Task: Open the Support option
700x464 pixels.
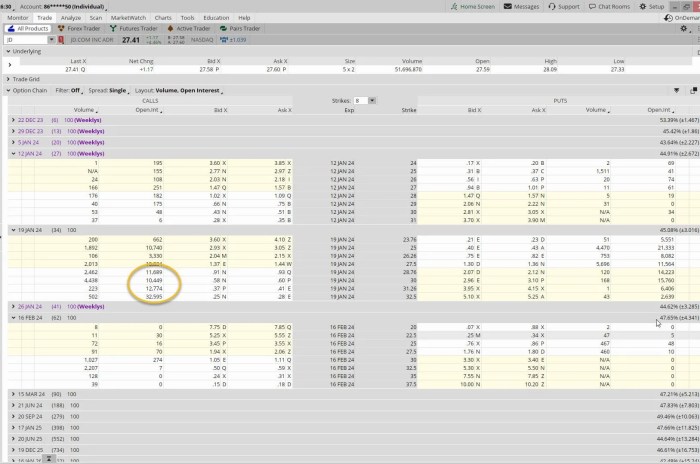Action: click(564, 6)
